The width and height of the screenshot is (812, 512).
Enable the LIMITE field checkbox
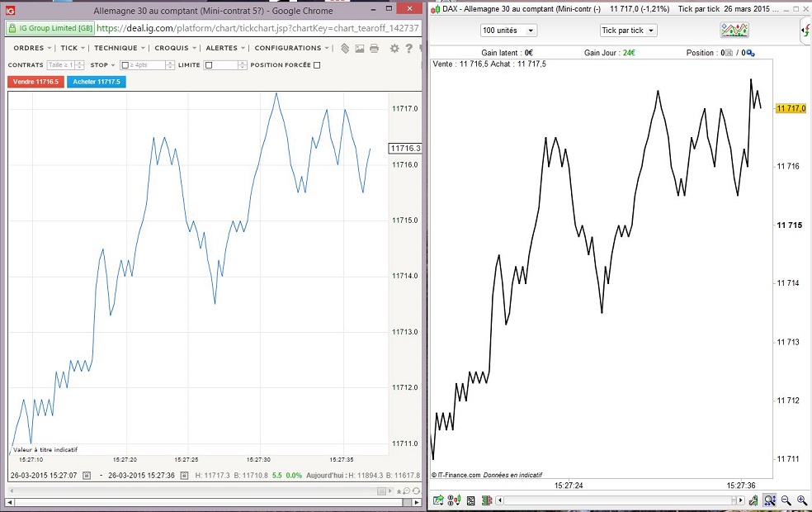pos(209,65)
